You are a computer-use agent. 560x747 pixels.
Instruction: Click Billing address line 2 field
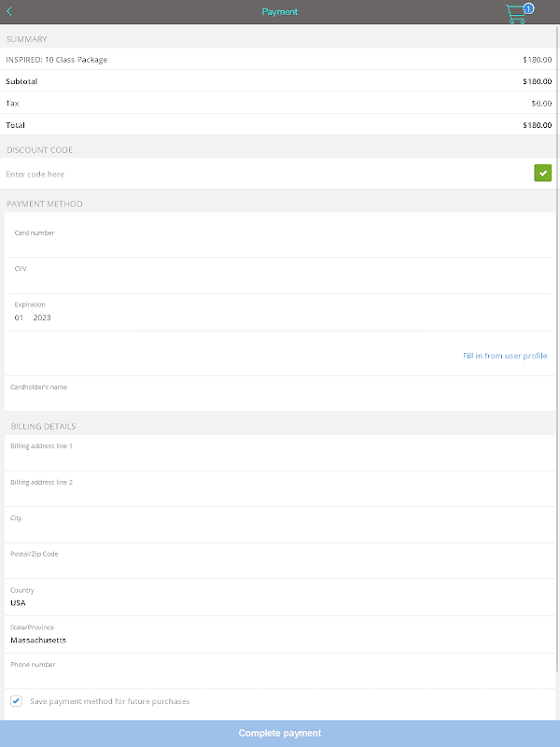280,494
